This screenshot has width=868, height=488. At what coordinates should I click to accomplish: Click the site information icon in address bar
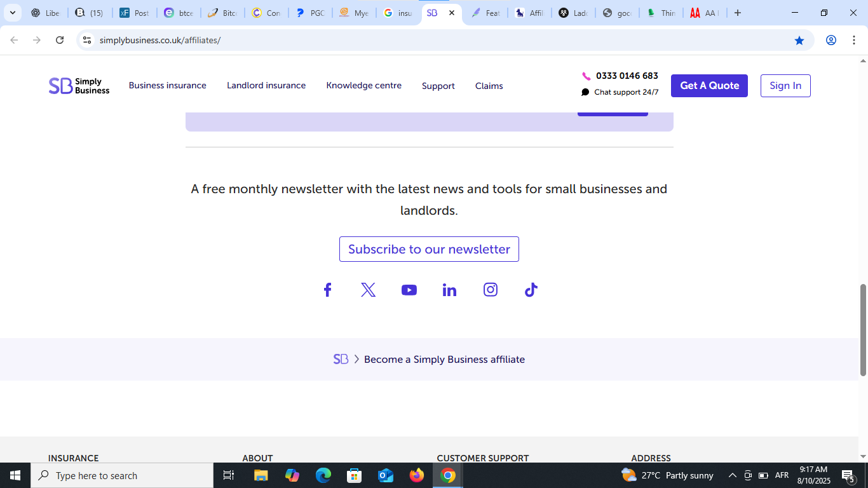[x=87, y=40]
